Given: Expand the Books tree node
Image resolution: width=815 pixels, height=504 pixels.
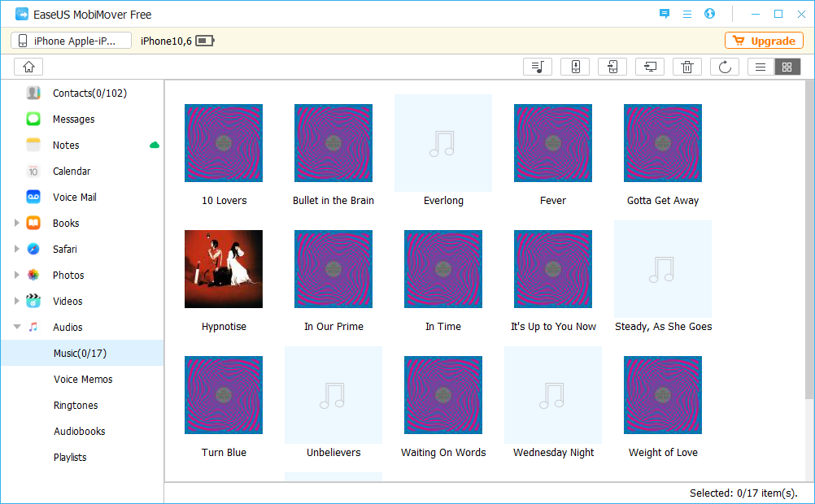Looking at the screenshot, I should pos(16,223).
